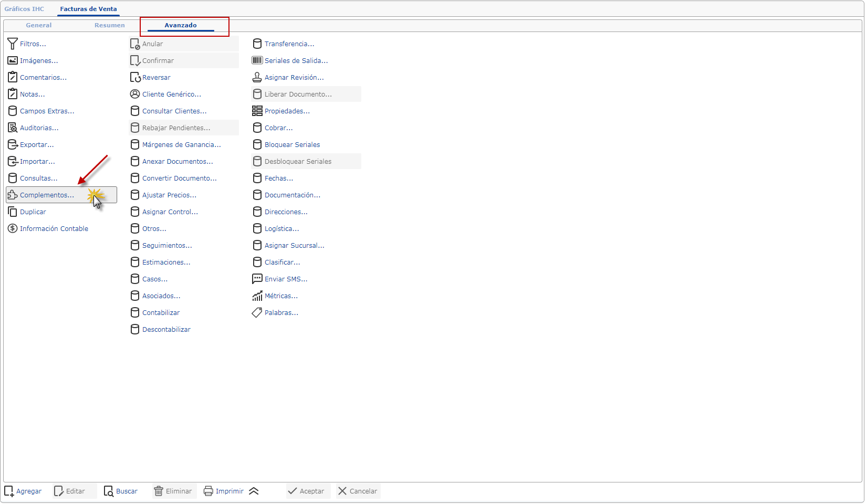Open the Gráficos IHC tab
The image size is (866, 504).
coord(24,9)
